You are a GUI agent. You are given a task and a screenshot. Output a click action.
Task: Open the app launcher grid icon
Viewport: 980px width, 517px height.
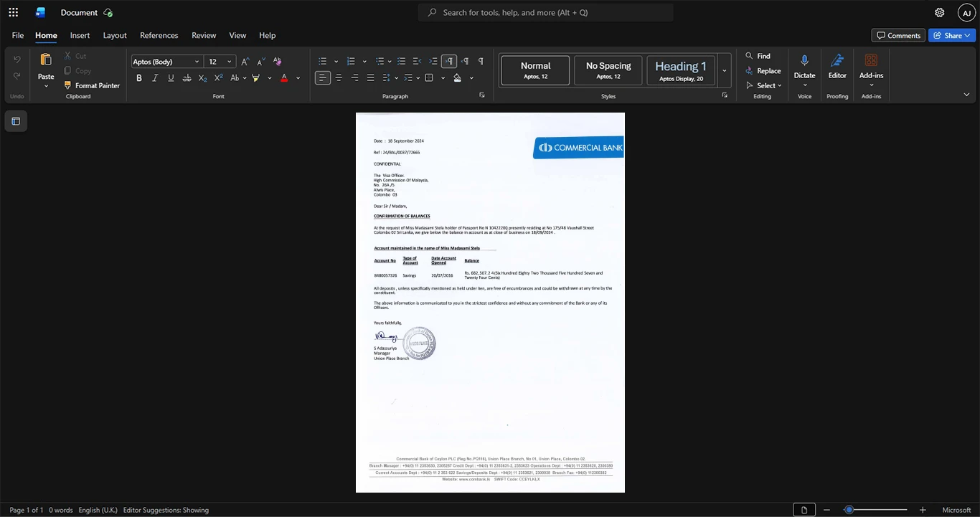(13, 12)
